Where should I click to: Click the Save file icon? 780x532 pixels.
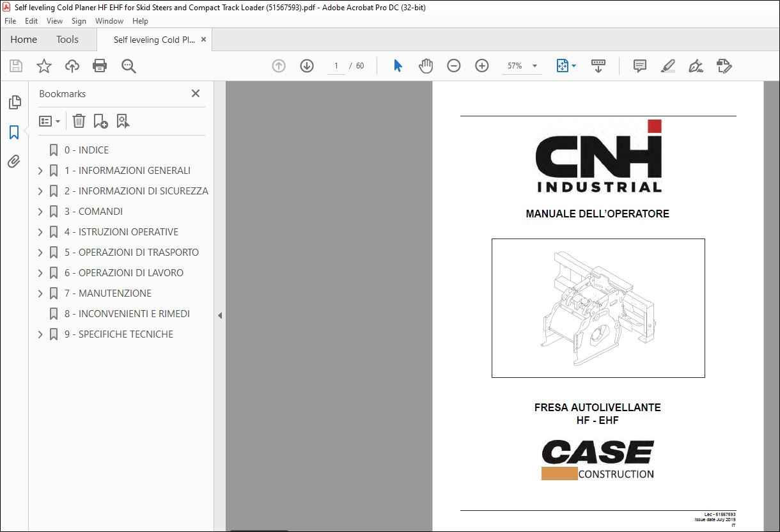[x=16, y=66]
